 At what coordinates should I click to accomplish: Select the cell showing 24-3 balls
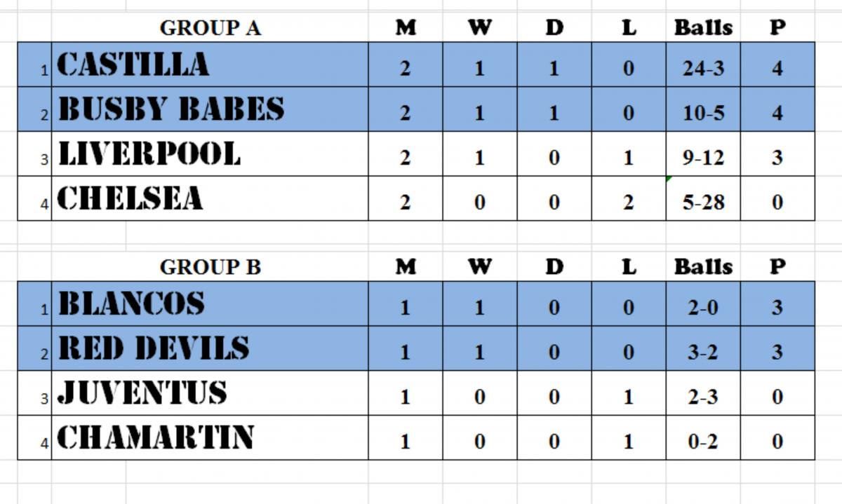[x=703, y=68]
